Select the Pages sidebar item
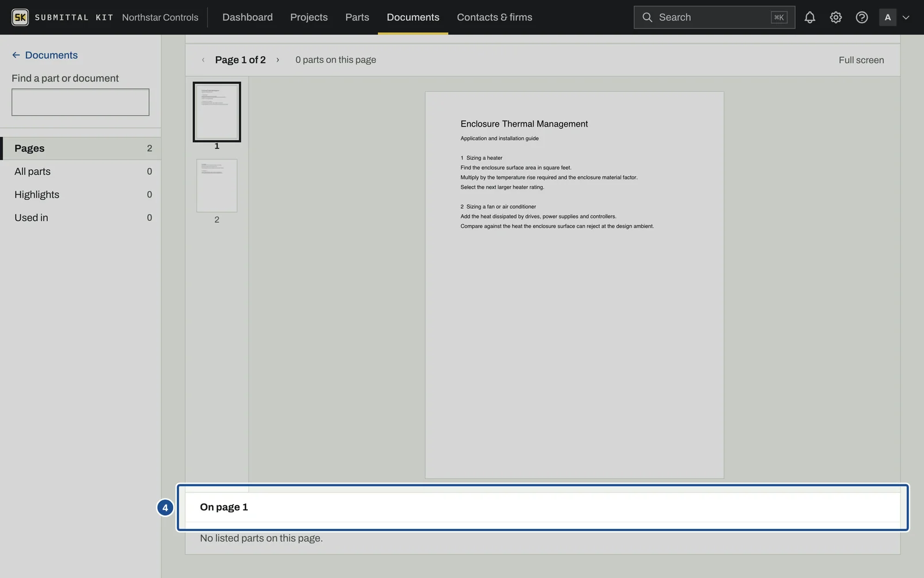This screenshot has width=924, height=578. (x=80, y=148)
